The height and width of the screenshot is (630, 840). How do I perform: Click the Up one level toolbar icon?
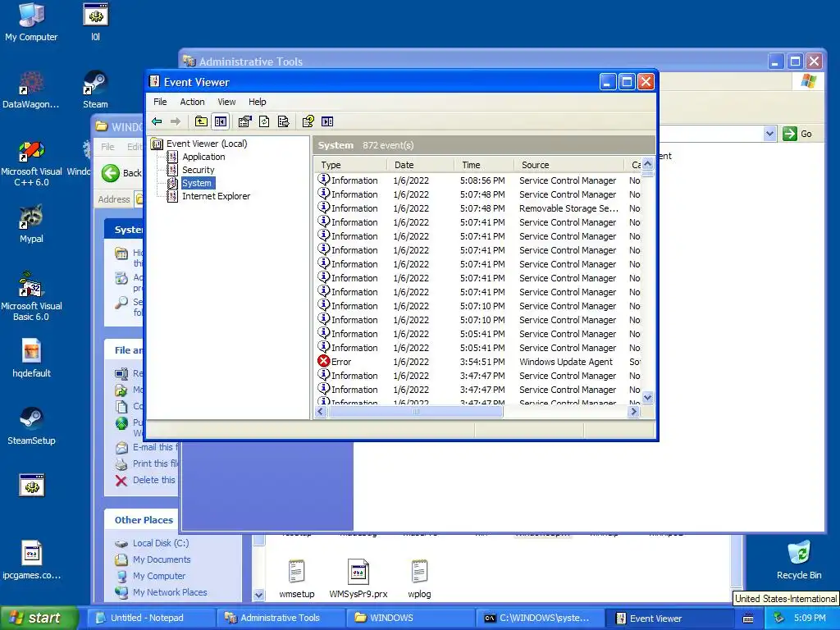click(201, 121)
